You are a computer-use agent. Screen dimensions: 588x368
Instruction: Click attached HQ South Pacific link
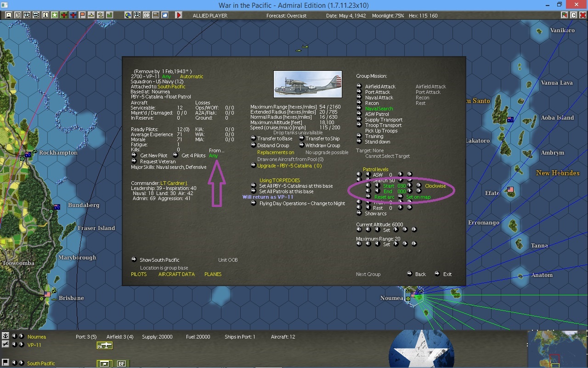(171, 86)
